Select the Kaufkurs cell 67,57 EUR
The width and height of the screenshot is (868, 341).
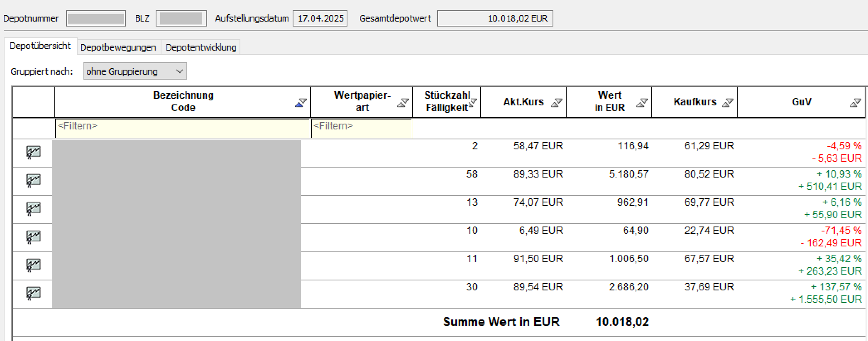tap(709, 259)
